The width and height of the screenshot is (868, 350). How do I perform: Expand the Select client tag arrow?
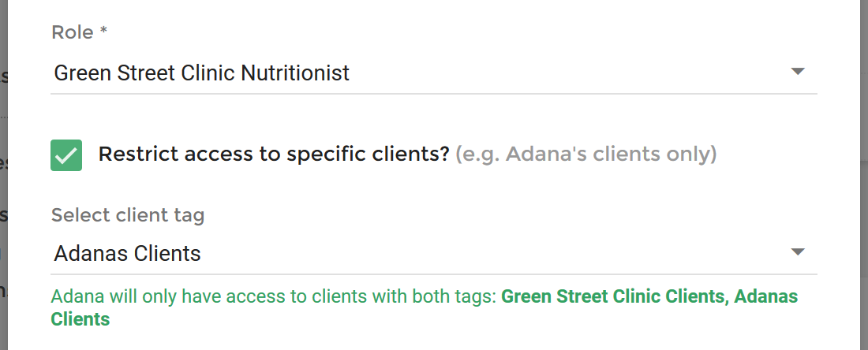[797, 251]
